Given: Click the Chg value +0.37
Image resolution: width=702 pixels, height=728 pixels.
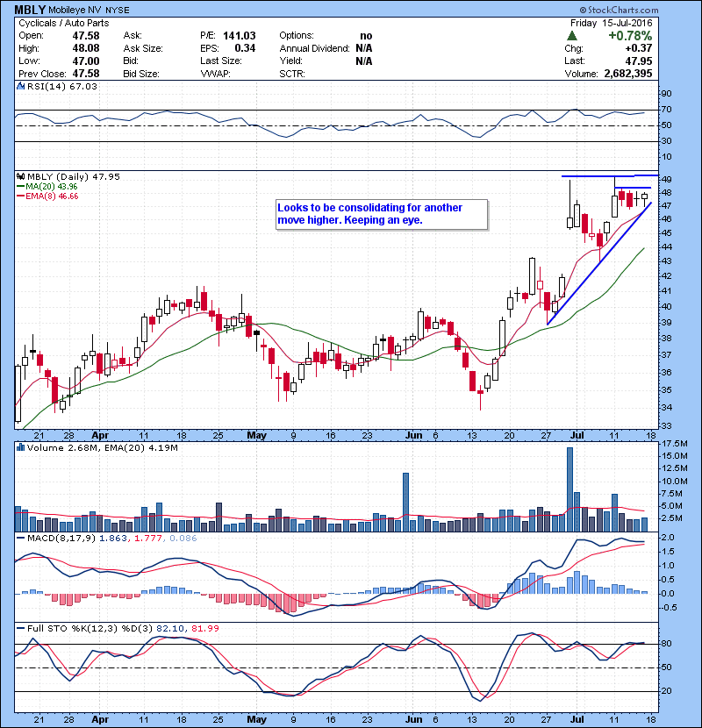Looking at the screenshot, I should click(x=638, y=48).
